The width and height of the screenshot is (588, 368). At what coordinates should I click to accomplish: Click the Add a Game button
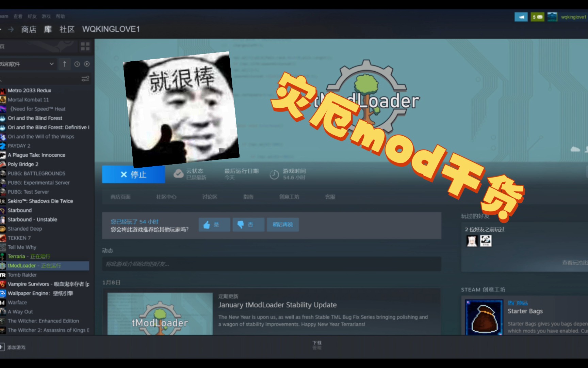13,347
